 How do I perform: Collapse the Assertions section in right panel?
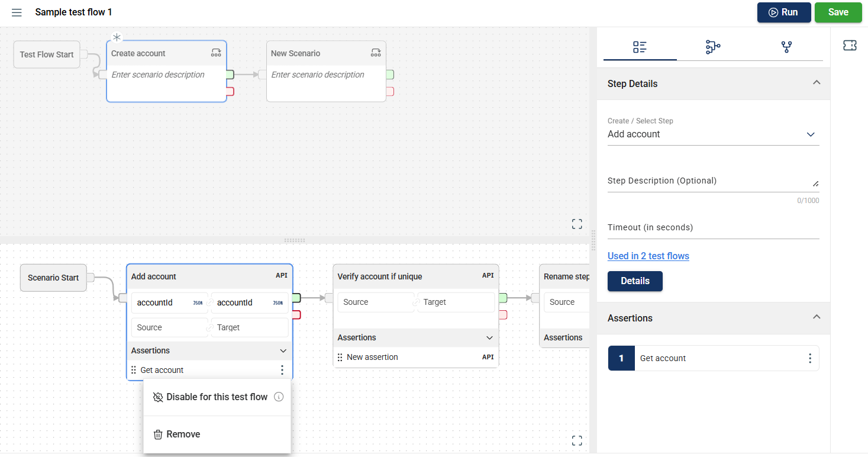tap(817, 317)
